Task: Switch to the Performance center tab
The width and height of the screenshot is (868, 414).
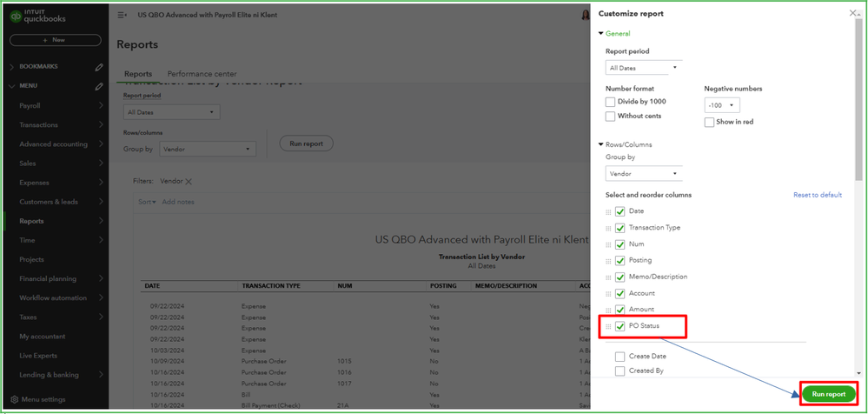Action: point(202,74)
